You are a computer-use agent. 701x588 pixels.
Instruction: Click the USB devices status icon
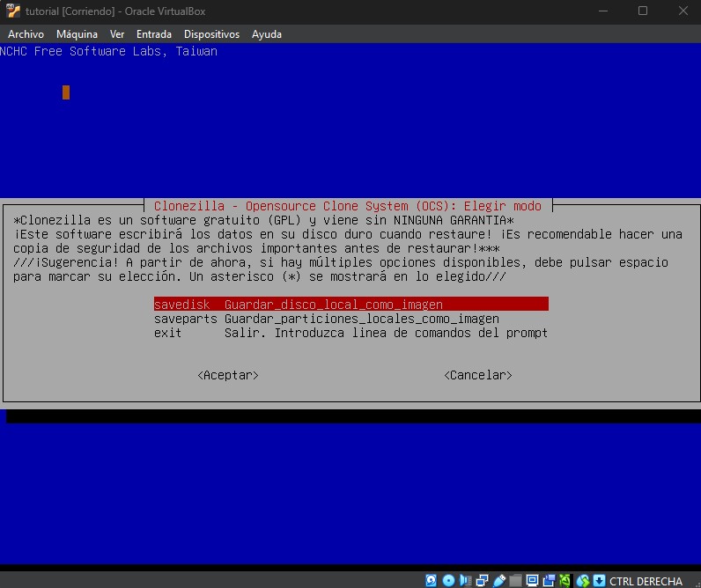[x=499, y=580]
